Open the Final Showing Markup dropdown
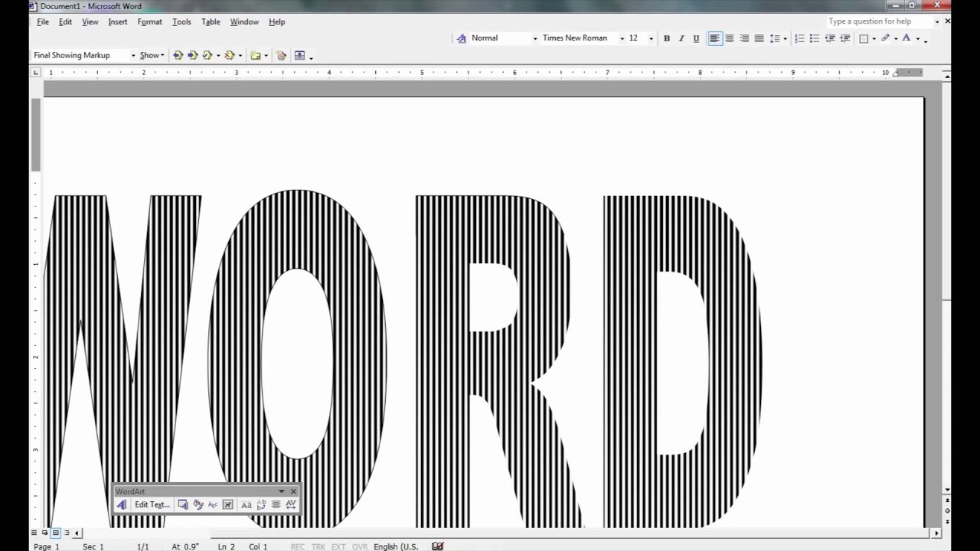 coord(133,55)
